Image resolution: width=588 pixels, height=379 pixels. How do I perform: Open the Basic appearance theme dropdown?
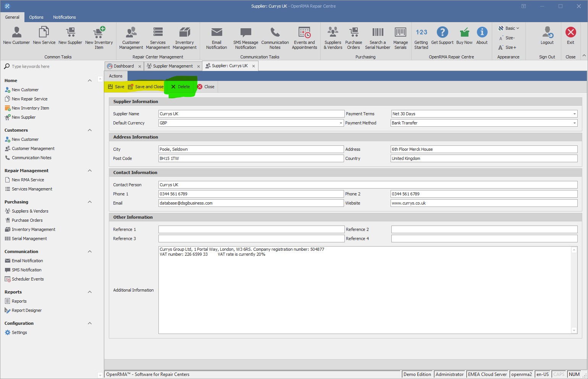coord(509,28)
